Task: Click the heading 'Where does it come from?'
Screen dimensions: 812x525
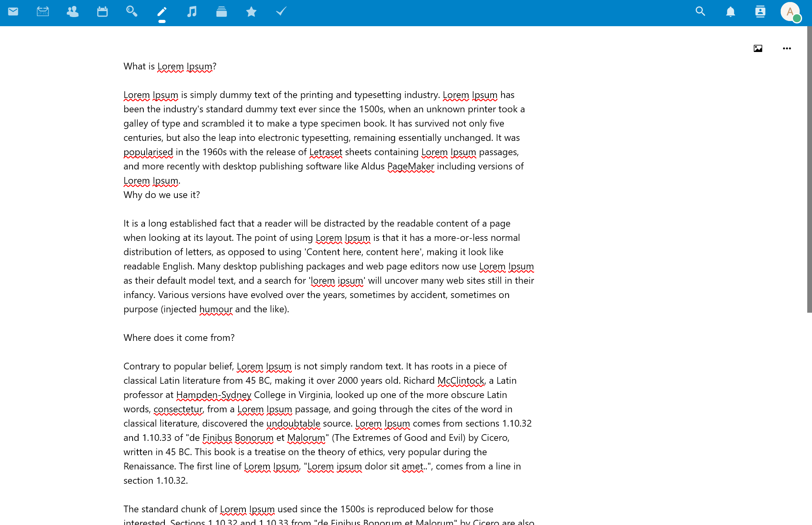Action: (x=179, y=337)
